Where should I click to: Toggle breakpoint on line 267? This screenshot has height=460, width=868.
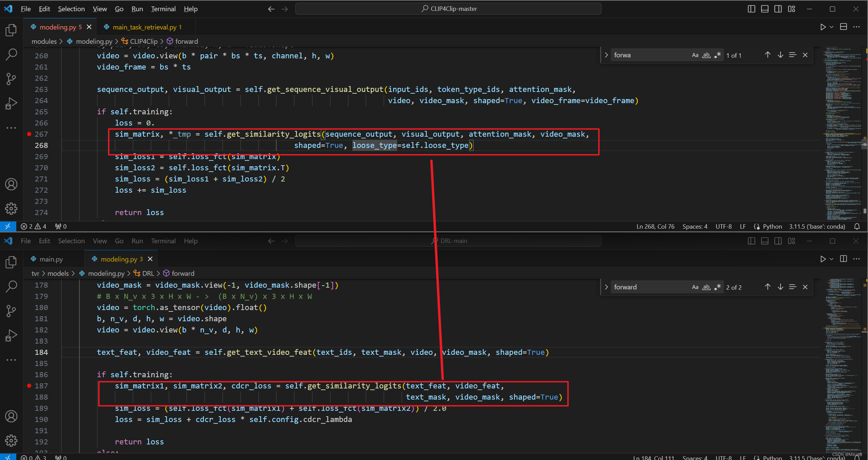click(29, 134)
